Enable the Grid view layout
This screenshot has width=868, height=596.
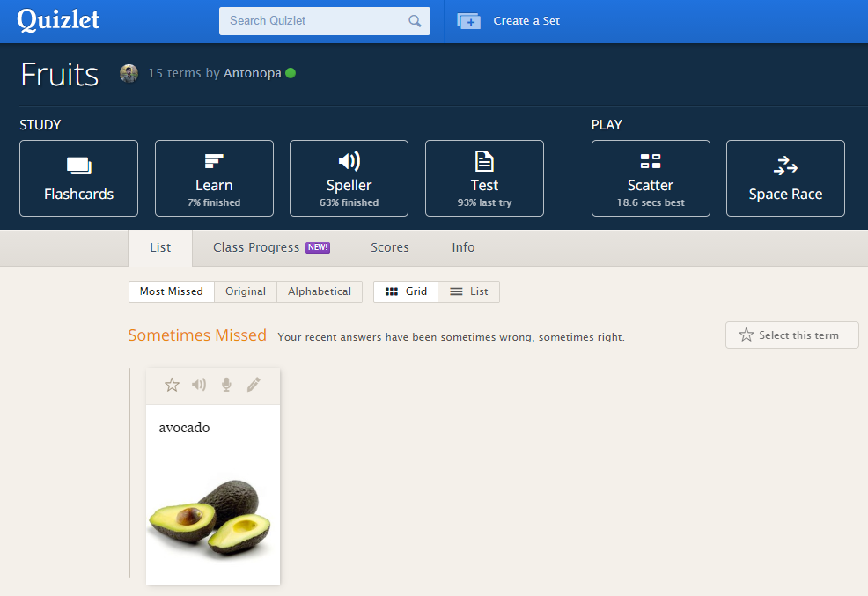[405, 291]
